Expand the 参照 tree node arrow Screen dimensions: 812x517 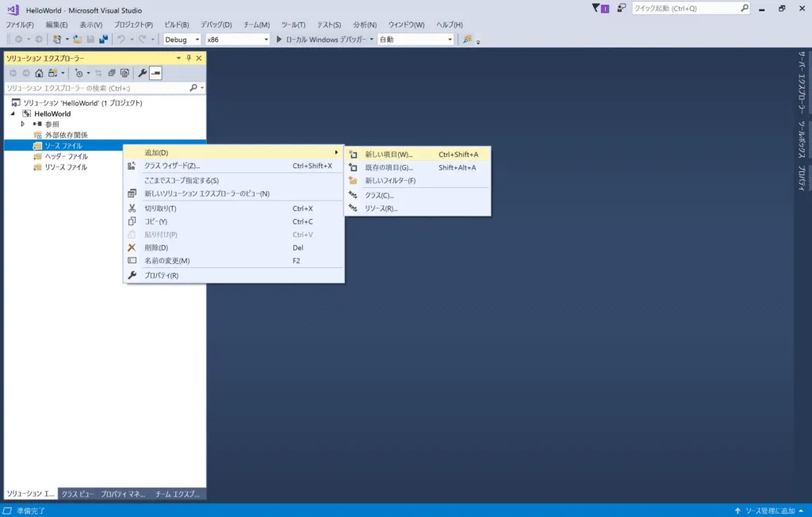(x=23, y=124)
